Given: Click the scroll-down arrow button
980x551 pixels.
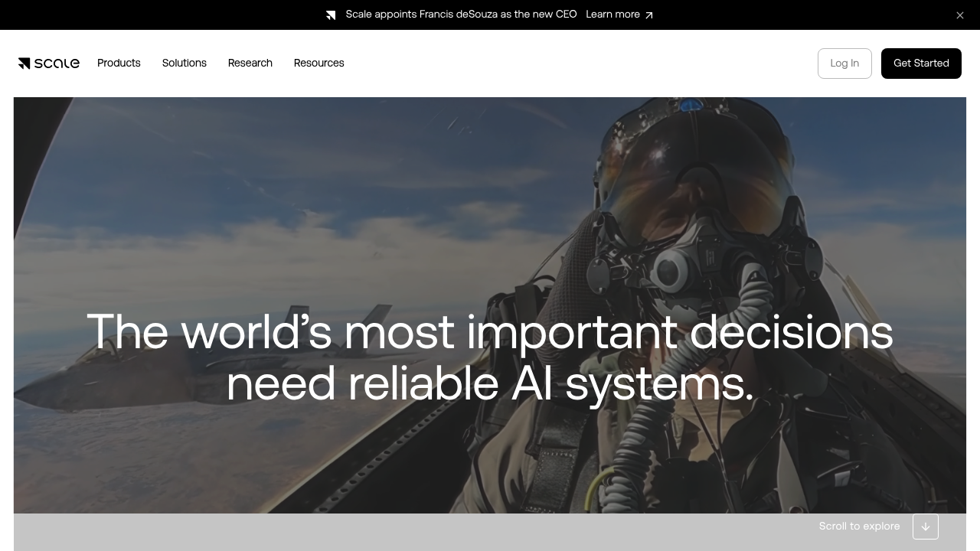Looking at the screenshot, I should click(x=926, y=527).
